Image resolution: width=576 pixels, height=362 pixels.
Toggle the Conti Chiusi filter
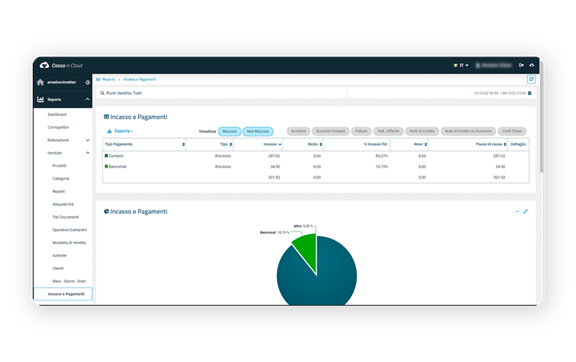[x=512, y=131]
